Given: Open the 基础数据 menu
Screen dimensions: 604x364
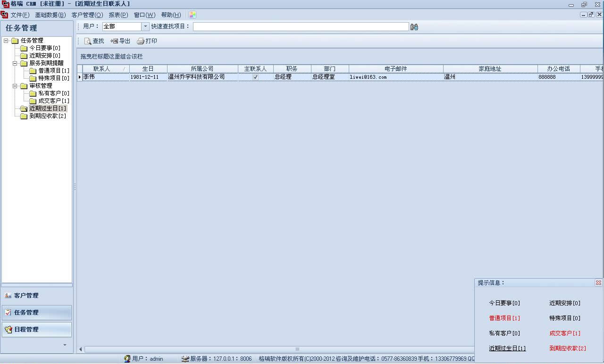Looking at the screenshot, I should (50, 15).
